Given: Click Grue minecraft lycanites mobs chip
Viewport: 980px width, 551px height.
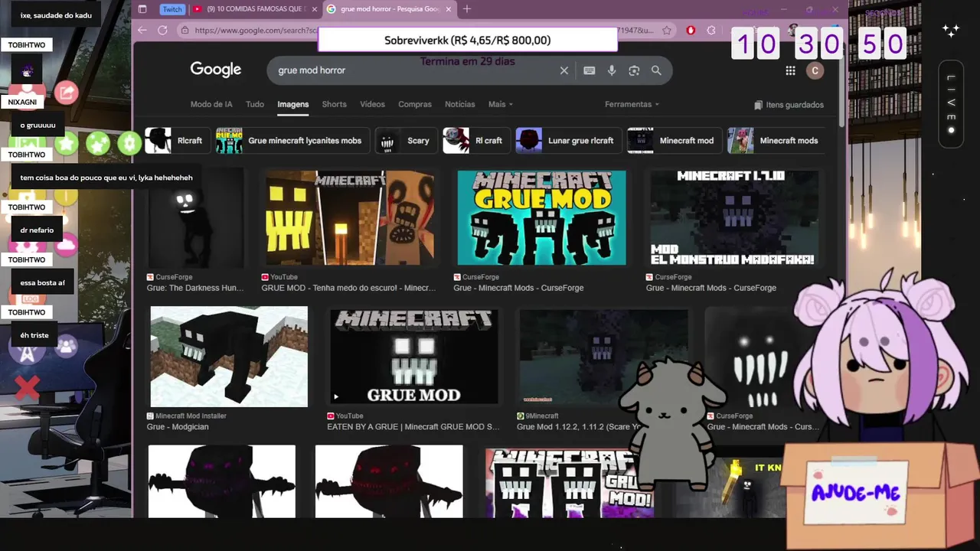Looking at the screenshot, I should pyautogui.click(x=292, y=141).
